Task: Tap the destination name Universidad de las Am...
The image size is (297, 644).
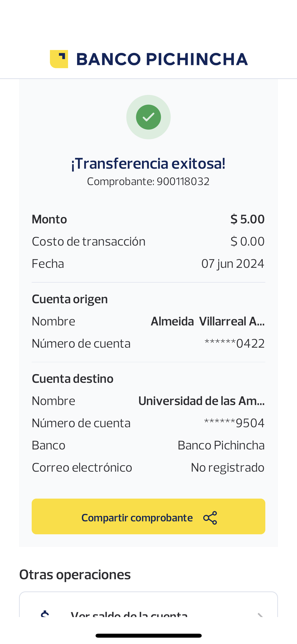Action: pyautogui.click(x=201, y=401)
